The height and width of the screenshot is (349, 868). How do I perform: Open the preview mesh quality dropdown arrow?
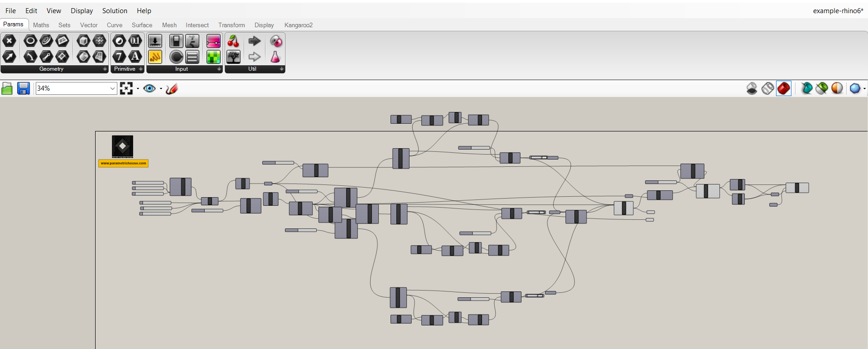click(864, 89)
